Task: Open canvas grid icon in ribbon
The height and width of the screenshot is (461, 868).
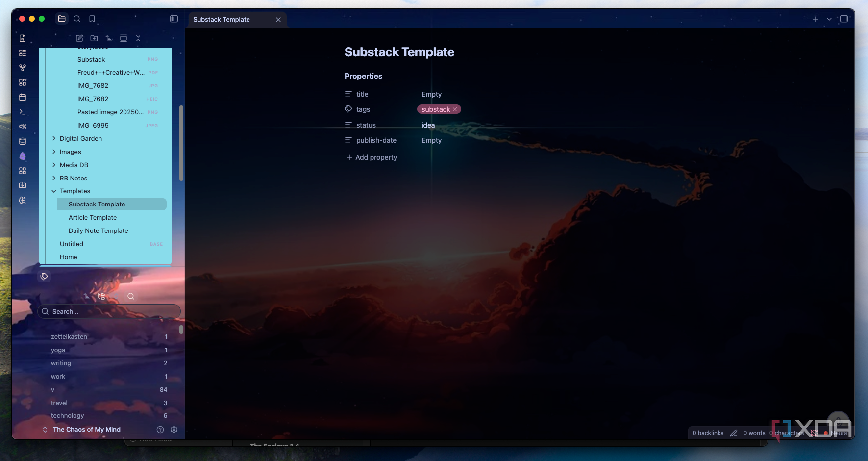Action: 23,82
